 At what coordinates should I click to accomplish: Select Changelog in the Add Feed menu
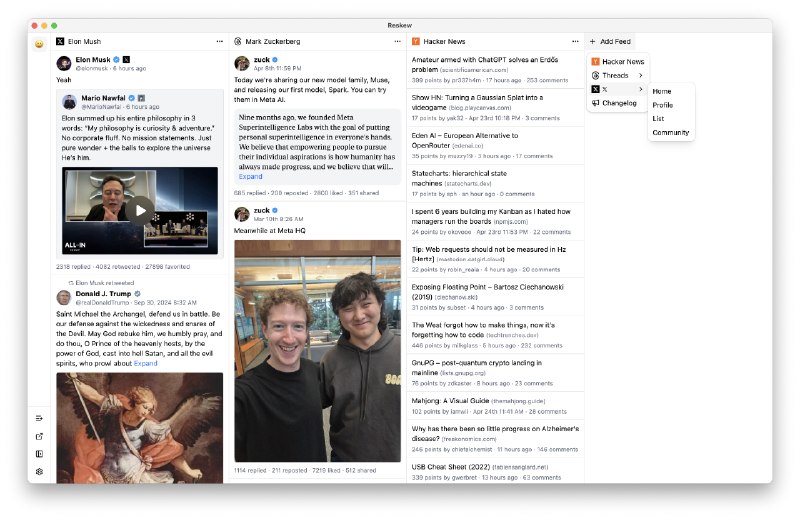point(618,103)
